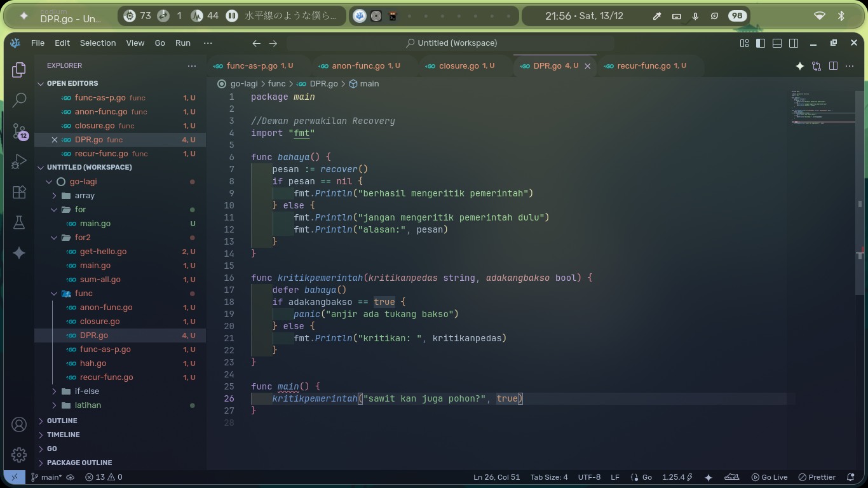
Task: Open the Accounts menu in activity bar
Action: coord(19,424)
